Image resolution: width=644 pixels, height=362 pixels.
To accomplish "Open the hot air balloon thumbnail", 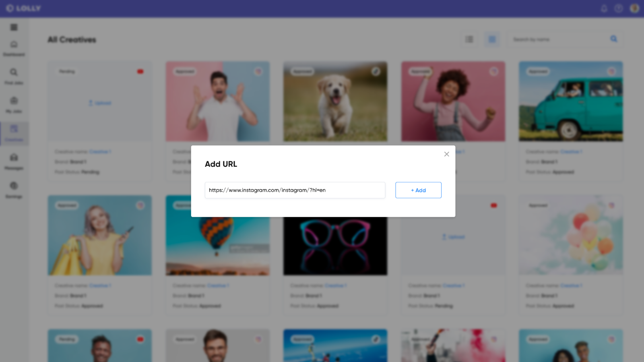I will [x=218, y=246].
